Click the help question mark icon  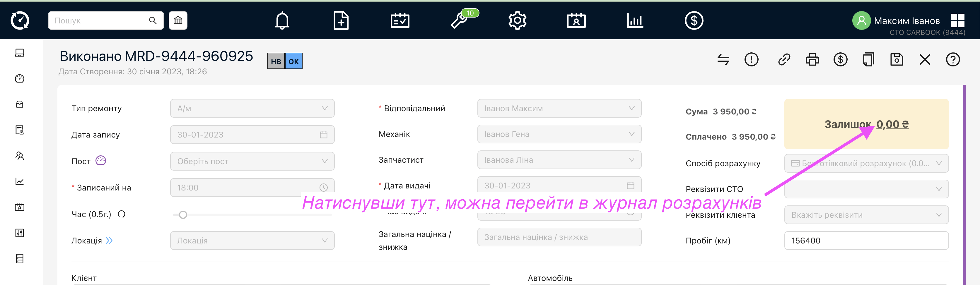coord(952,60)
